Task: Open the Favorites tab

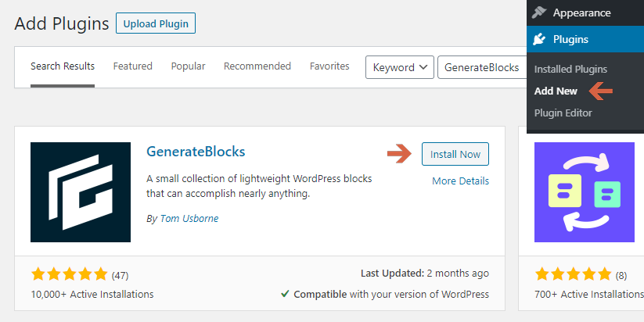Action: [329, 66]
